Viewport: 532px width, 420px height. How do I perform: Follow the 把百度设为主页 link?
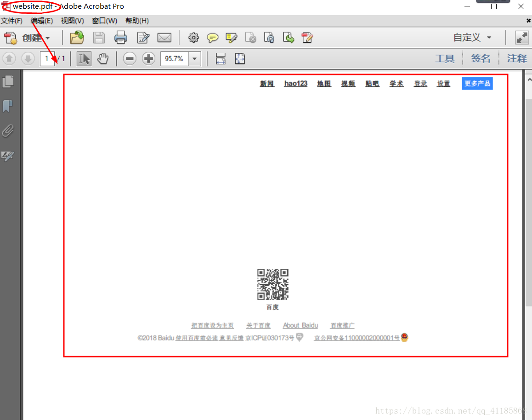pyautogui.click(x=212, y=326)
